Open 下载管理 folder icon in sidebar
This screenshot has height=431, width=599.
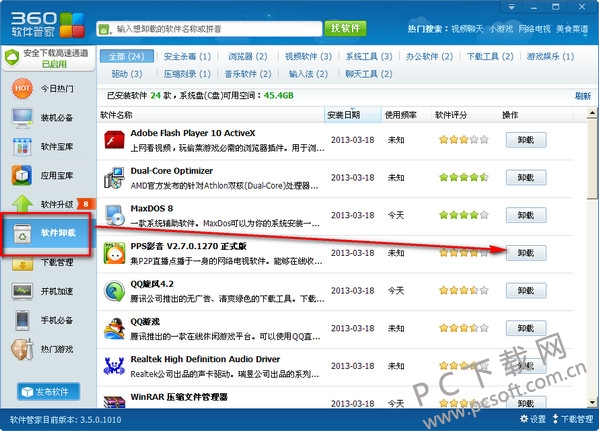pos(22,264)
